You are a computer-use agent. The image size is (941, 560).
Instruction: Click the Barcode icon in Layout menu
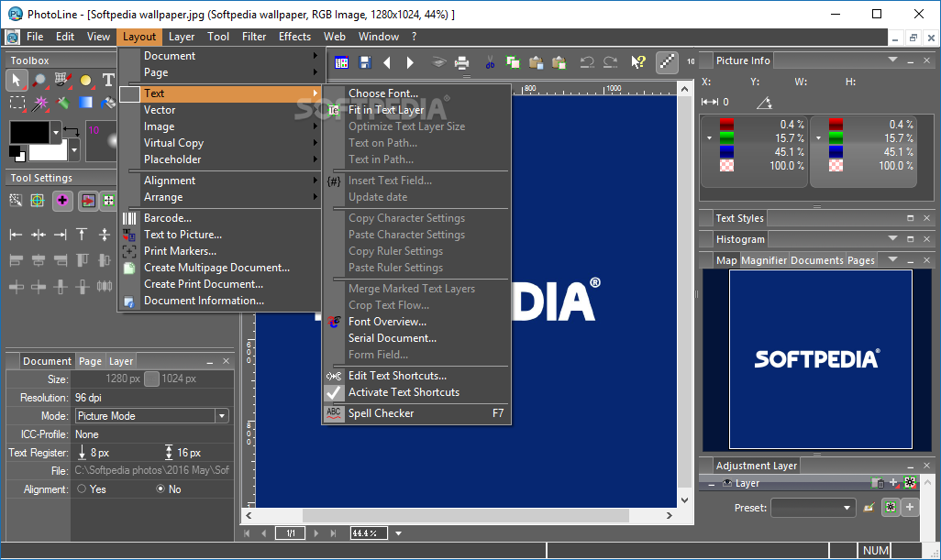click(129, 218)
